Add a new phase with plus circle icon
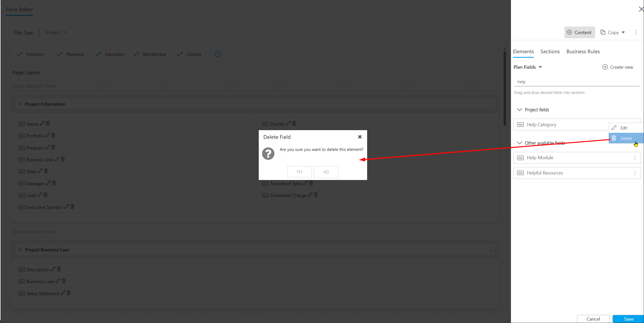 point(218,54)
